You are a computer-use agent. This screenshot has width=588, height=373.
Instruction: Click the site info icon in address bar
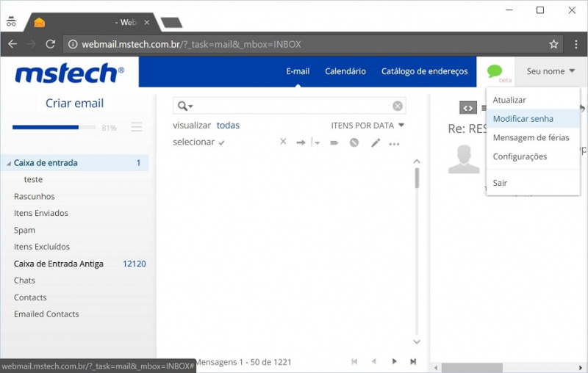73,44
